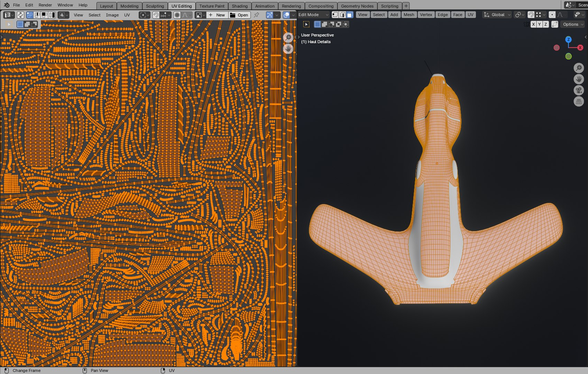Click the green Y axis gizmo
The image size is (588, 374).
tap(568, 56)
